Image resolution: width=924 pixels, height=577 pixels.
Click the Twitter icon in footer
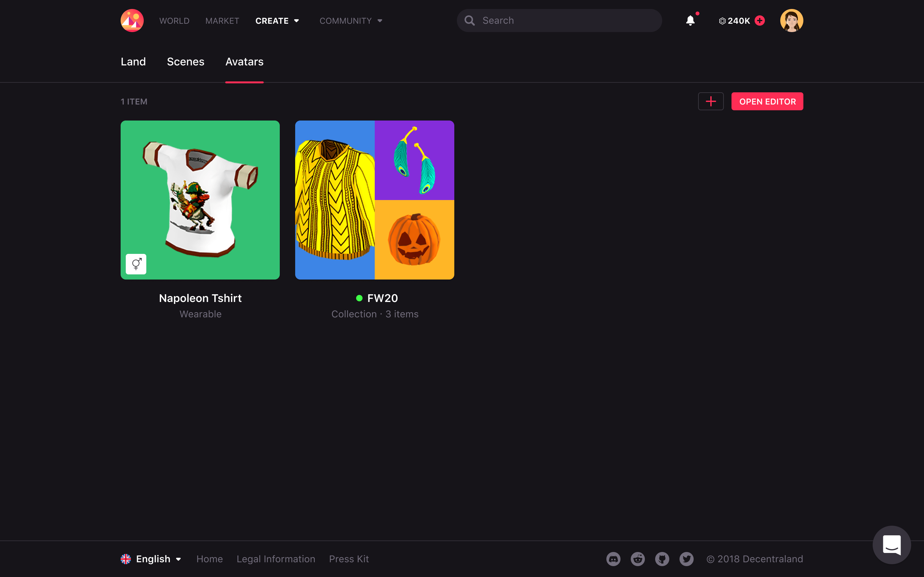click(686, 559)
